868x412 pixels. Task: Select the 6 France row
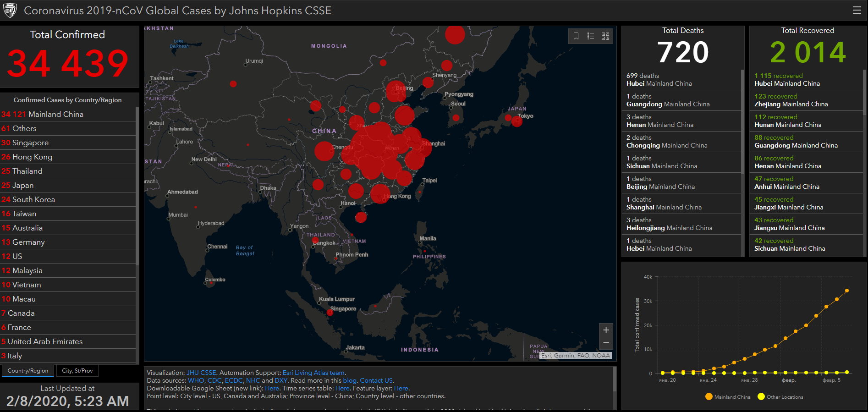coord(68,327)
